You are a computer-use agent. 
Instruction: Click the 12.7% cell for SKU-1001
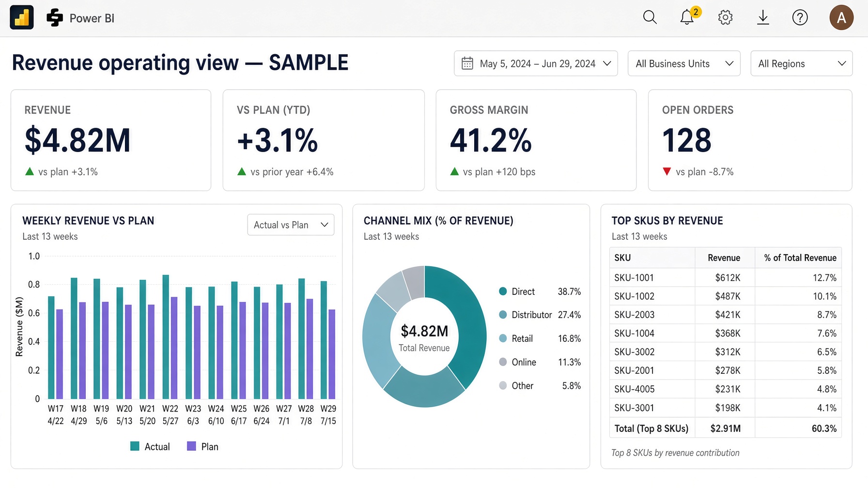[x=824, y=277]
